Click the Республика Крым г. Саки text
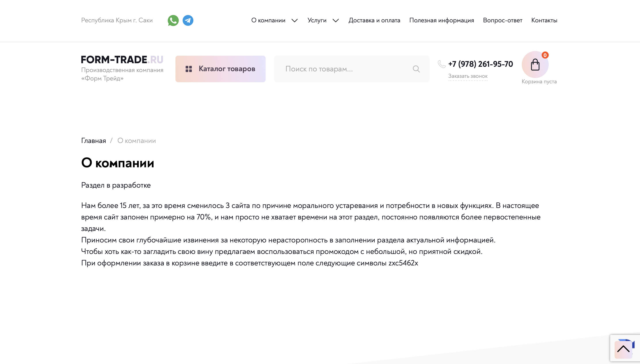Screen dimensions: 640x364 pos(117,20)
